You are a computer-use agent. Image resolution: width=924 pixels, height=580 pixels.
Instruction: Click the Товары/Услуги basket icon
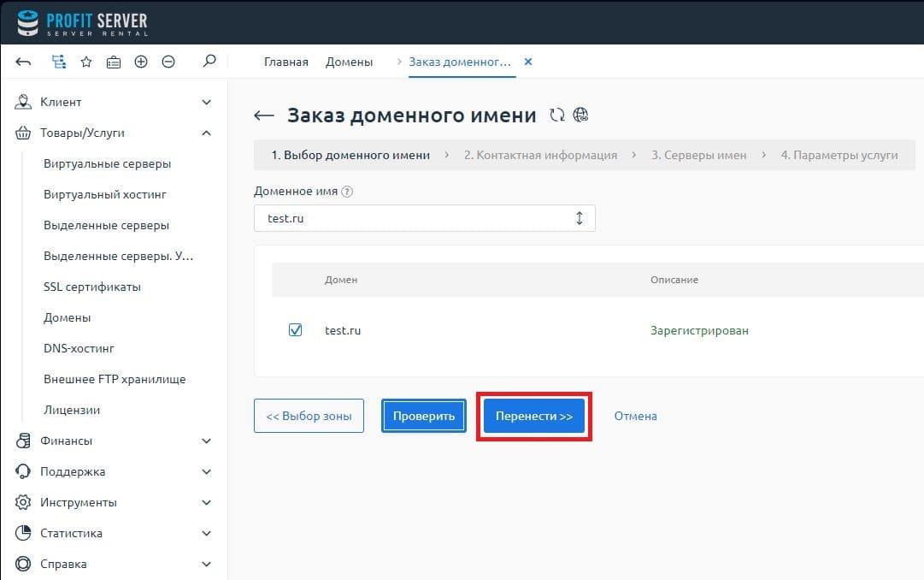(x=22, y=133)
